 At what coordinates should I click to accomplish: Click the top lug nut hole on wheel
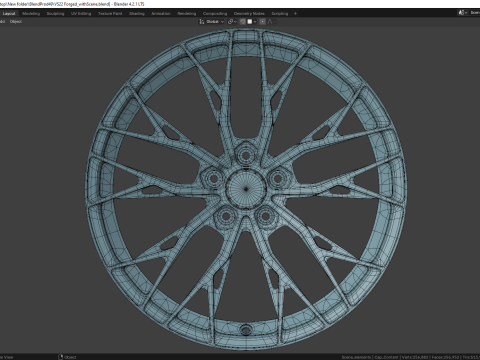246,155
